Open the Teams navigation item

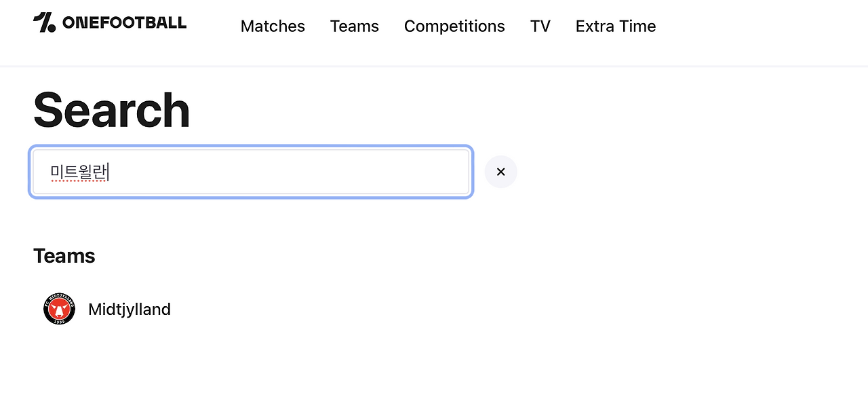coord(355,26)
